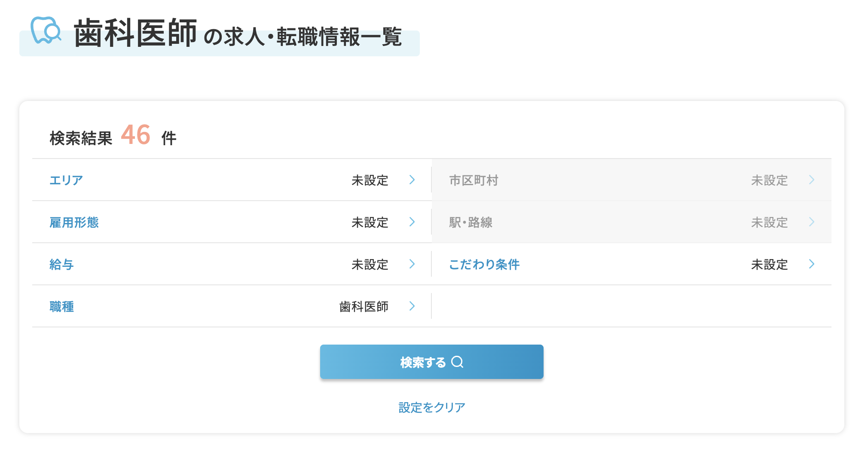Click the chevron arrow beside エリア
This screenshot has height=452, width=868.
tap(412, 180)
